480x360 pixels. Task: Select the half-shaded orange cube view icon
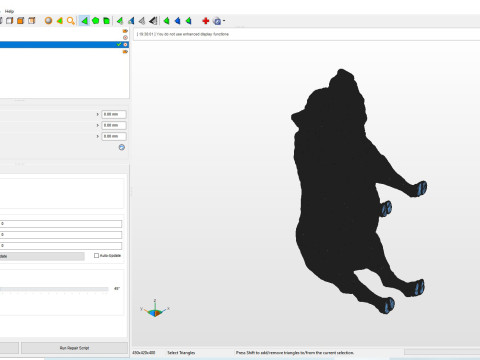32,21
